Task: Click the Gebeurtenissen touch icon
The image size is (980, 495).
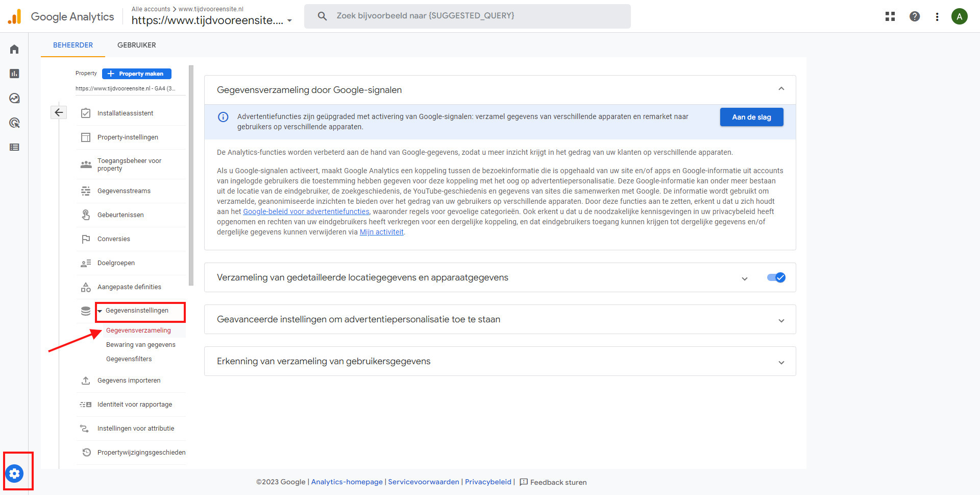Action: (x=86, y=215)
